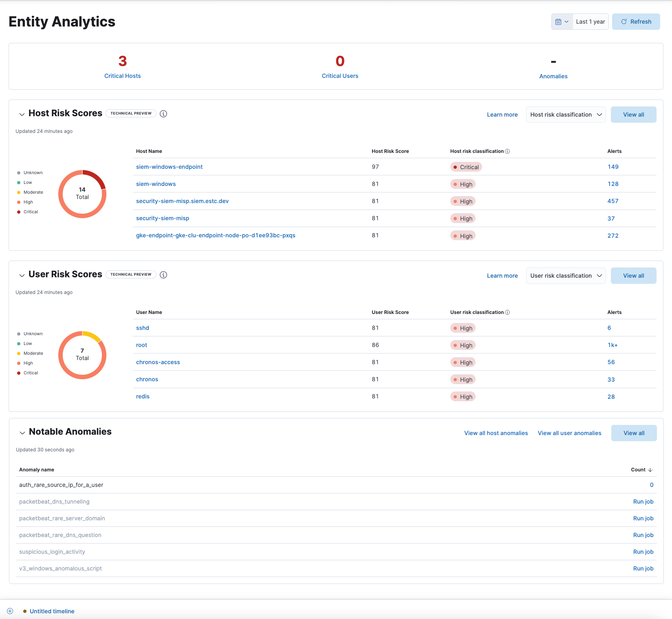The height and width of the screenshot is (619, 672).
Task: Toggle the Critical entry in user risk legend
Action: (30, 373)
